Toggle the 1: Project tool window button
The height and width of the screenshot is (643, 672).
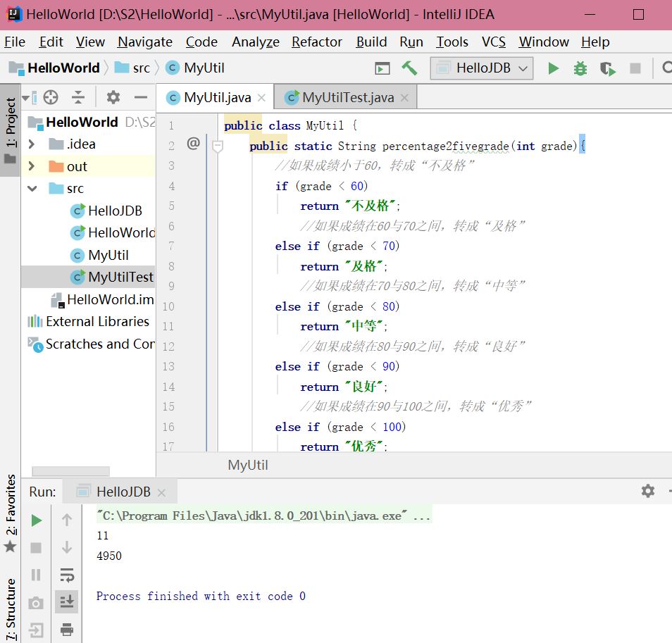(11, 130)
